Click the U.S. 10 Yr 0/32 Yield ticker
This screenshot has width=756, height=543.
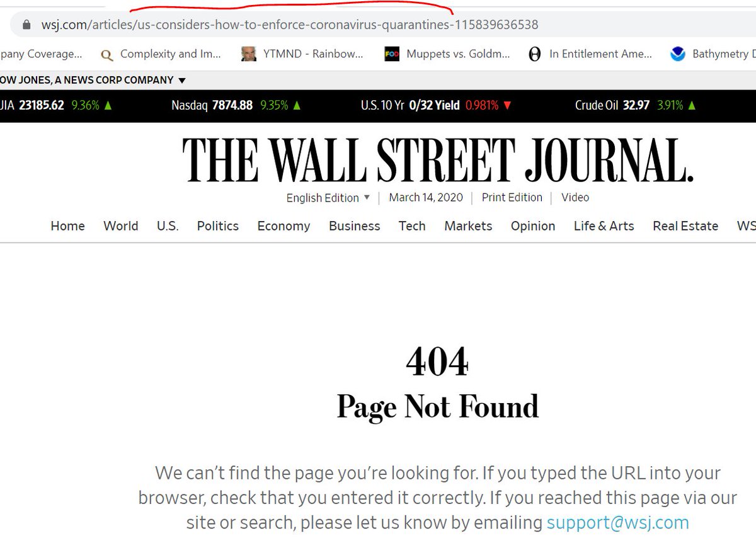410,105
